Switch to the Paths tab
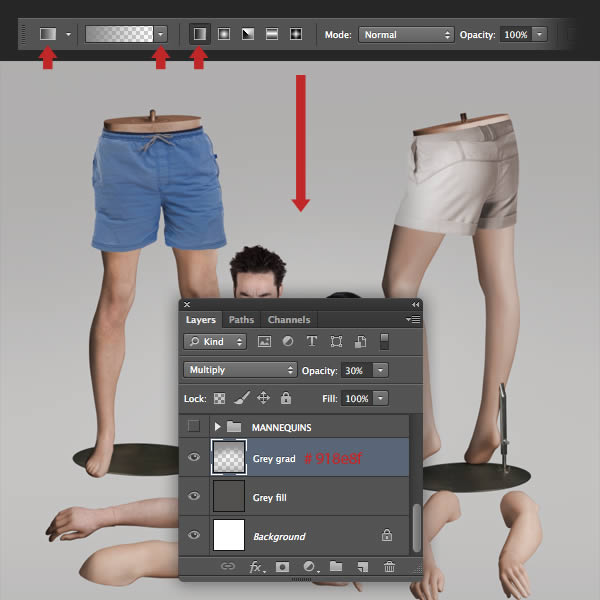 click(x=241, y=320)
